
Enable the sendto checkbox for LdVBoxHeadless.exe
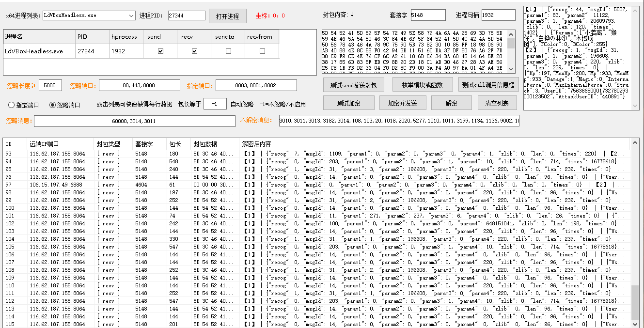228,51
